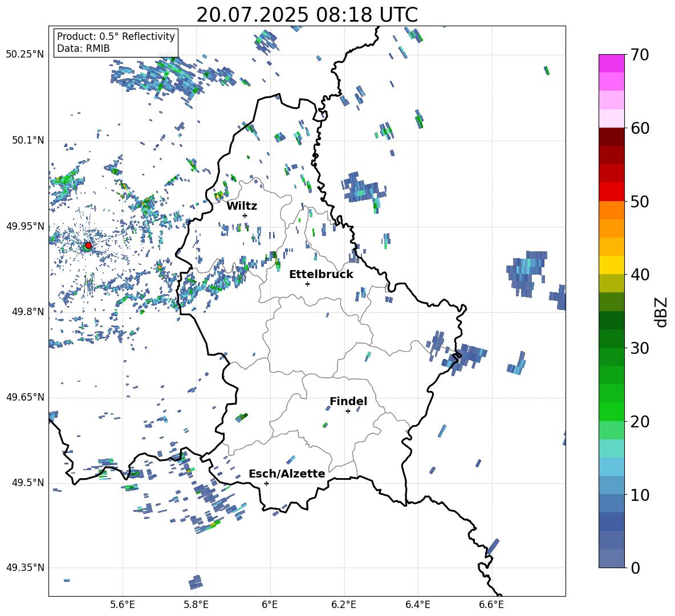The width and height of the screenshot is (675, 616).
Task: Click the latitude label 49.5°N
Action: [x=28, y=482]
